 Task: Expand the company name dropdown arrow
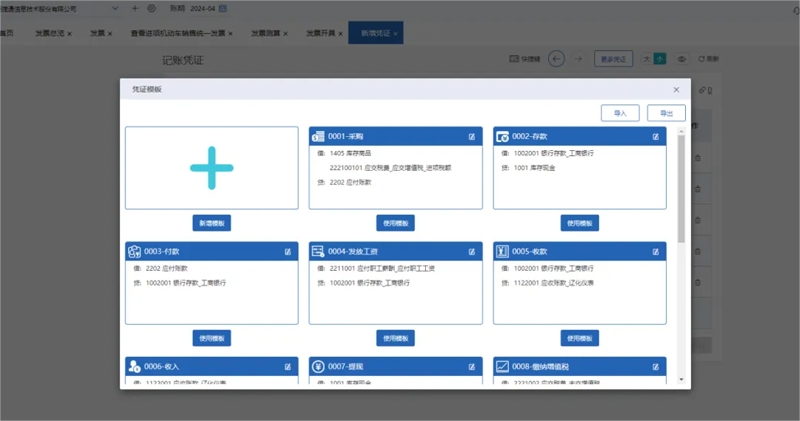pos(115,8)
